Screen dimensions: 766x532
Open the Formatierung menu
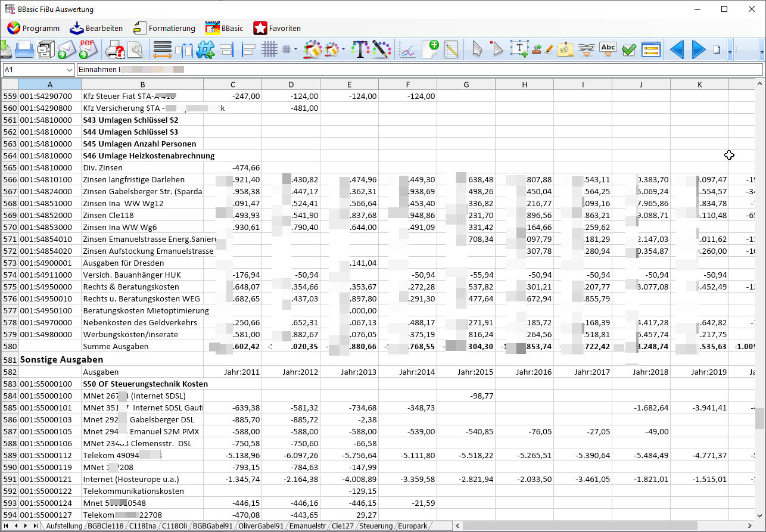click(x=164, y=28)
